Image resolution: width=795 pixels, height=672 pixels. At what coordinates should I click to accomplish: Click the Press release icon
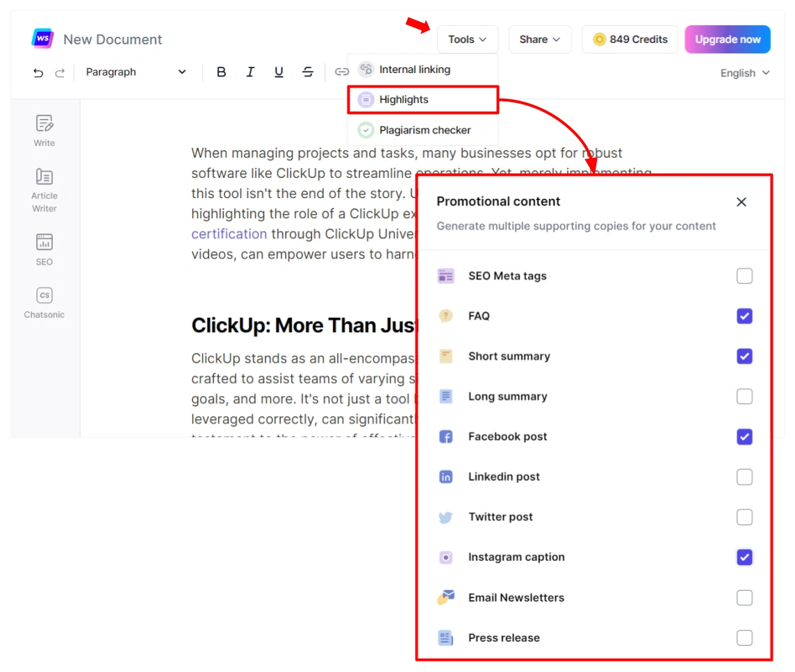[445, 637]
